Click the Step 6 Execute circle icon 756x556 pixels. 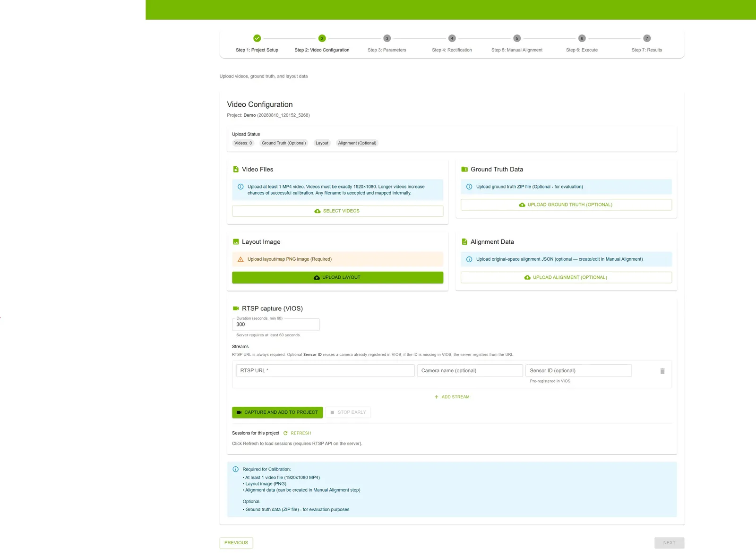pyautogui.click(x=582, y=38)
